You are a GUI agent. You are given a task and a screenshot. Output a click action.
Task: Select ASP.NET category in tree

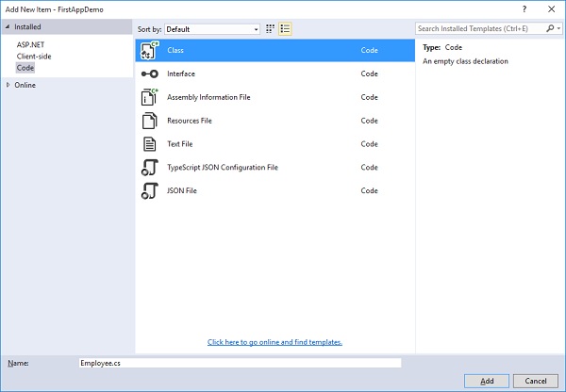click(x=31, y=44)
